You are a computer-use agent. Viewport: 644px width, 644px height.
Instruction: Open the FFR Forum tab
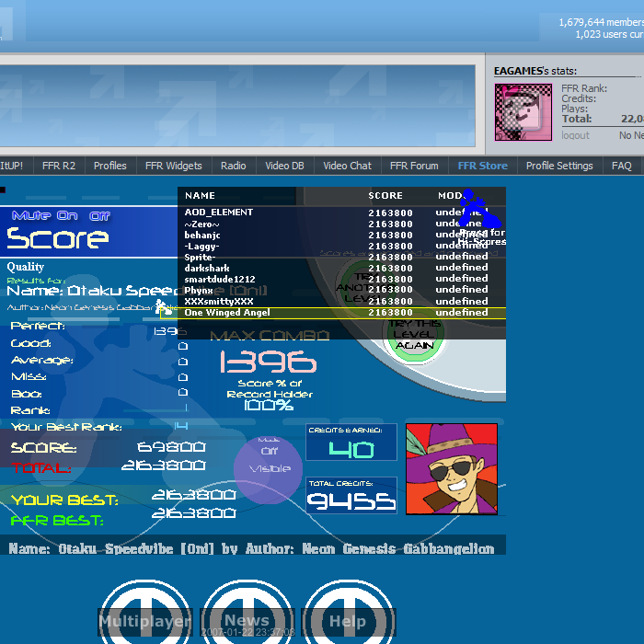(x=414, y=166)
